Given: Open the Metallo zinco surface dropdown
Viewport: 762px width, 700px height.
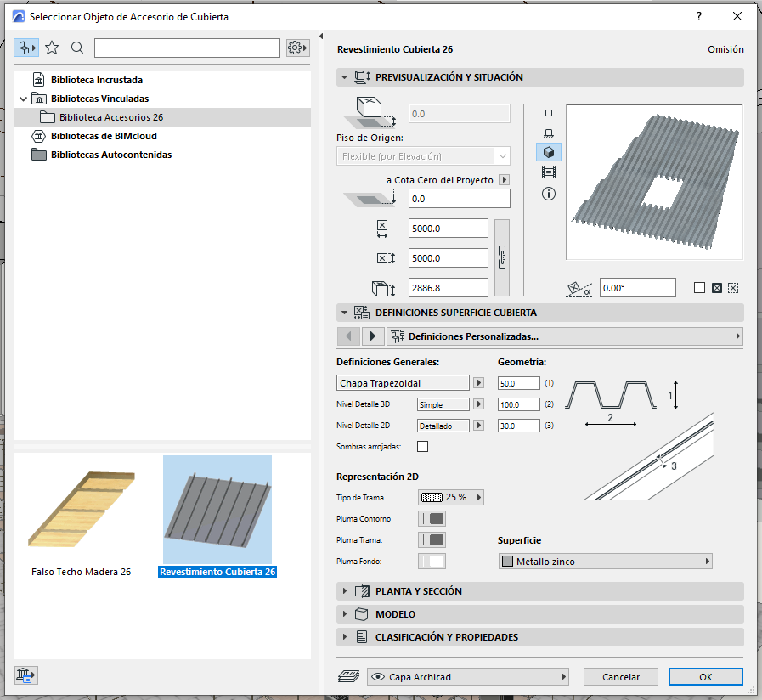Looking at the screenshot, I should coord(604,562).
